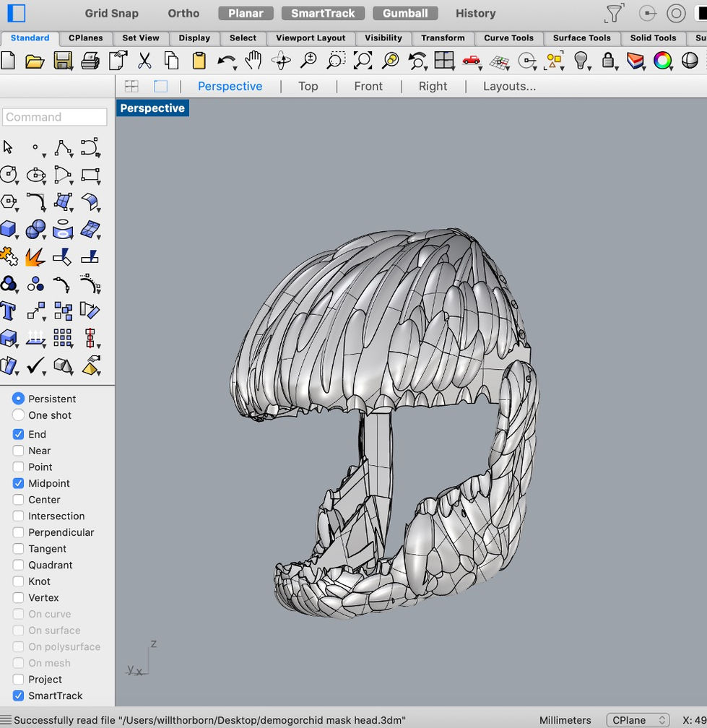Switch to the Right viewport tab
Screen dimensions: 707x728
point(433,87)
